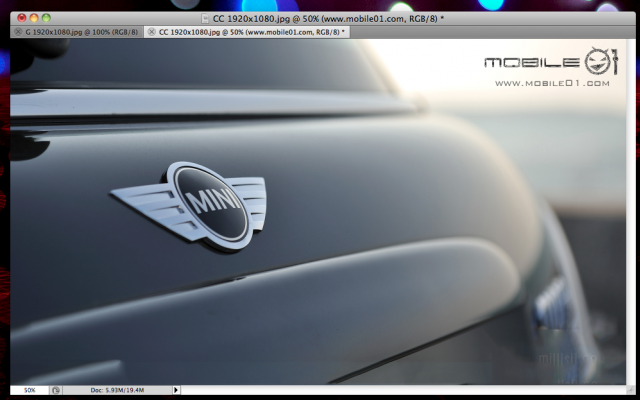640x400 pixels.
Task: Click the Doc: 5.93M/19.4M status info
Action: pos(117,390)
